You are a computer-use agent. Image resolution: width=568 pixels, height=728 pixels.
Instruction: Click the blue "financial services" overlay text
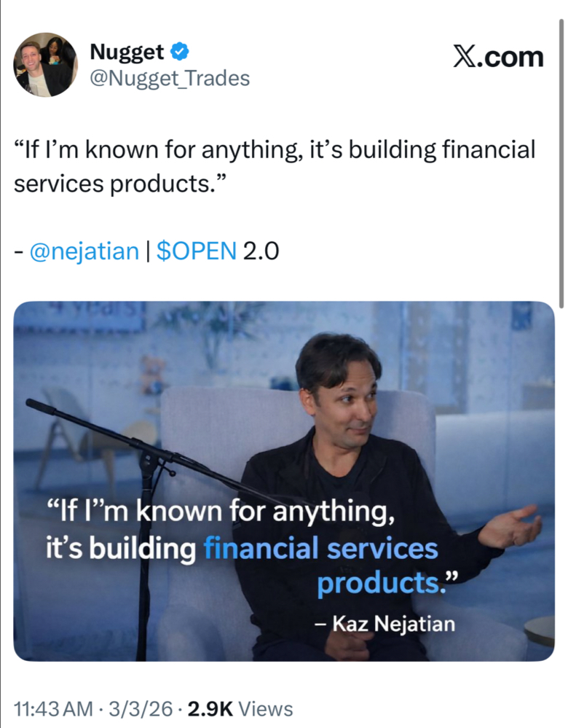pyautogui.click(x=320, y=548)
